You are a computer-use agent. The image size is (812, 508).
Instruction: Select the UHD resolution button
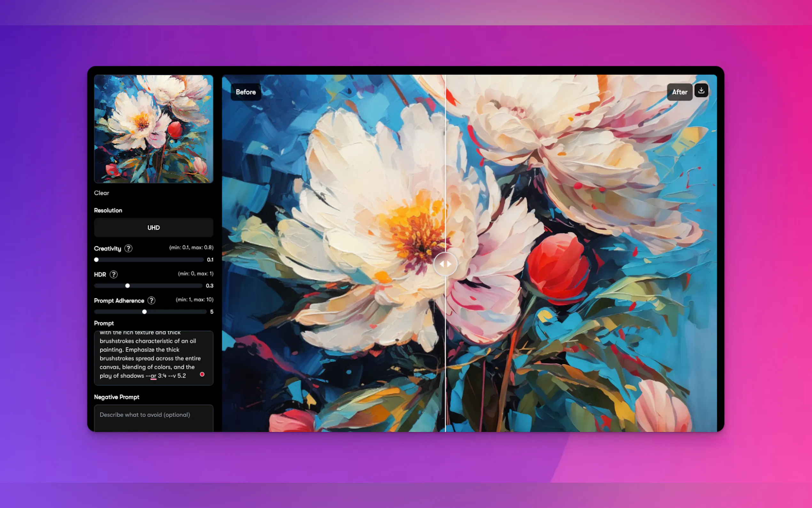[x=153, y=227]
